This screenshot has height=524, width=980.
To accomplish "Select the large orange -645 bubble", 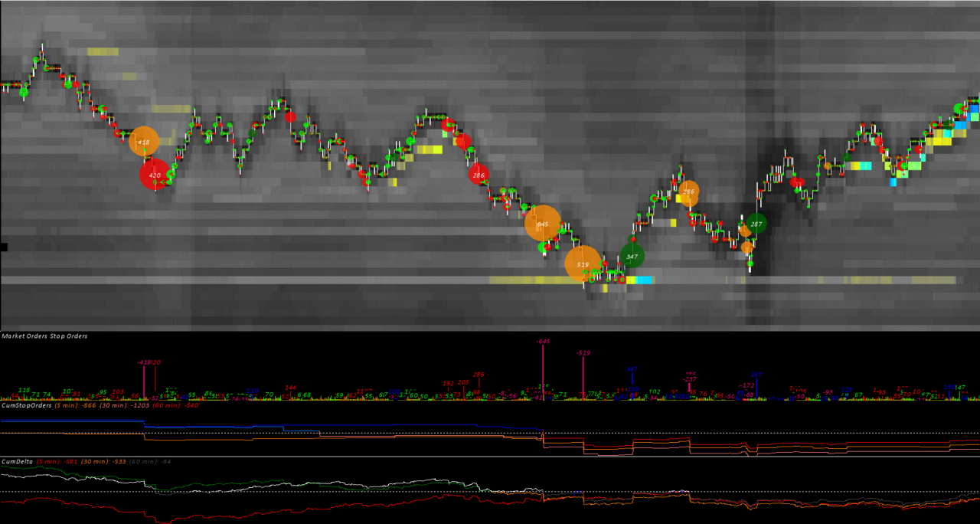I will [x=544, y=223].
